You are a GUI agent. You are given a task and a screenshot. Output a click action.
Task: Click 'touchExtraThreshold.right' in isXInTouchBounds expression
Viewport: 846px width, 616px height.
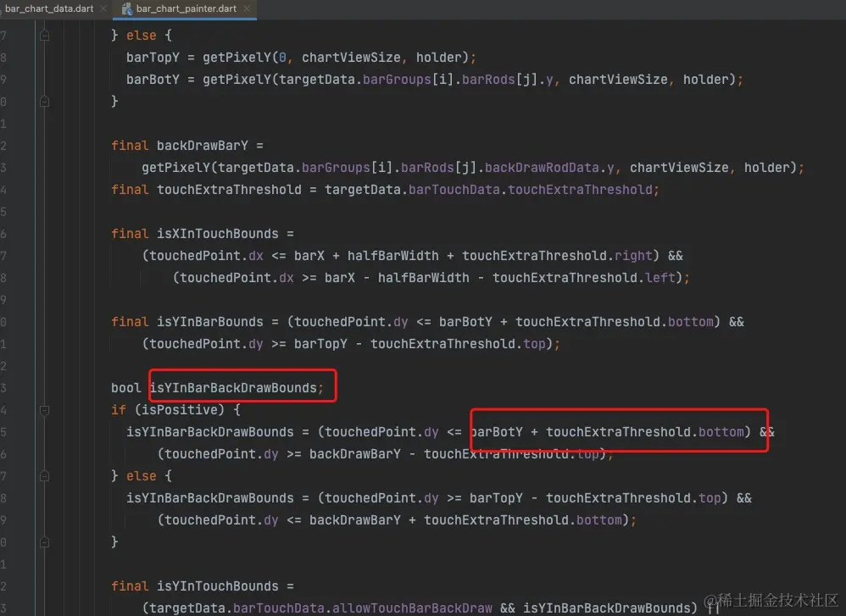557,256
